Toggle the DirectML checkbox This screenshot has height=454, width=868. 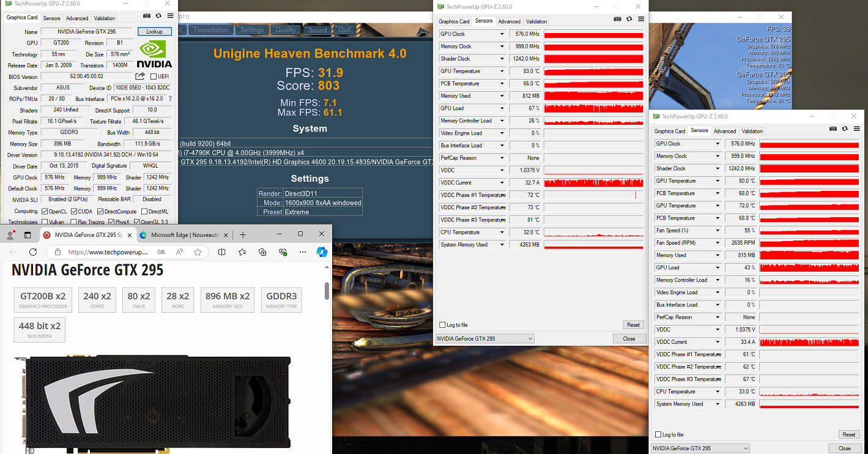[144, 212]
